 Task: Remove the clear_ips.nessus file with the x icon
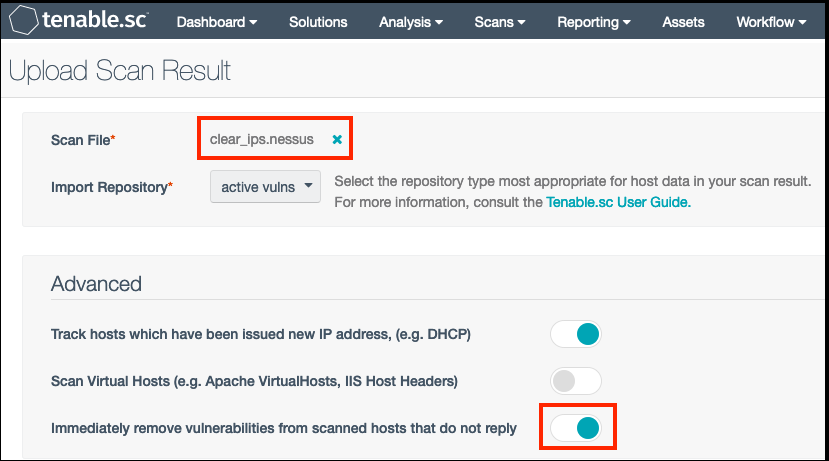coord(337,140)
